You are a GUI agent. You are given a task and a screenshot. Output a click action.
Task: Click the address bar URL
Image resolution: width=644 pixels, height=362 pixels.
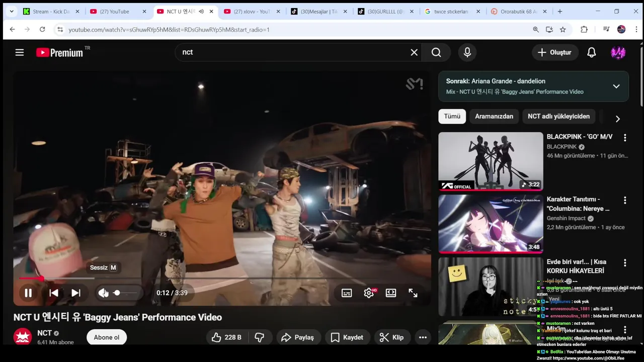point(169,30)
